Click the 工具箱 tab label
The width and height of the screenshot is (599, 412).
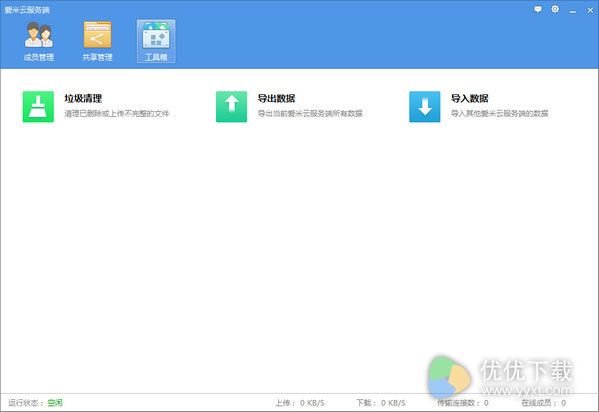tap(156, 57)
